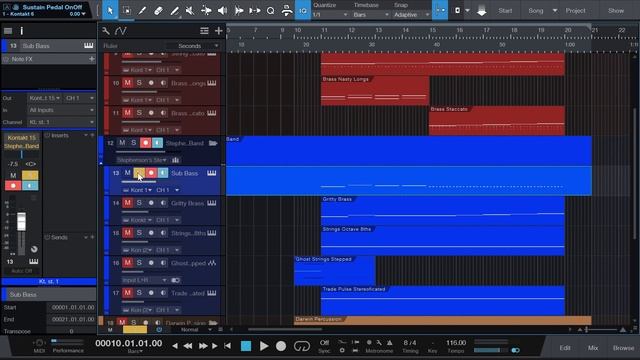The image size is (640, 360).
Task: Toggle the Snap to grid button
Action: click(x=440, y=11)
